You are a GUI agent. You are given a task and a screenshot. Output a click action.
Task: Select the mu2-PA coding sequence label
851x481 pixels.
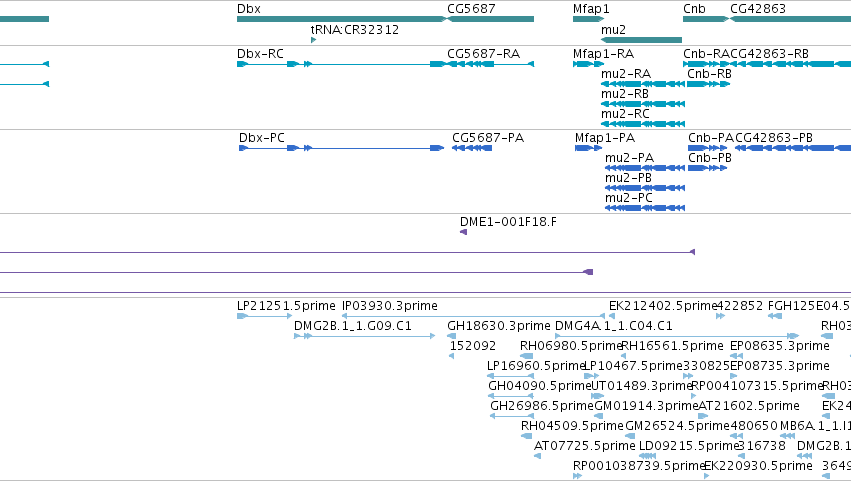630,158
